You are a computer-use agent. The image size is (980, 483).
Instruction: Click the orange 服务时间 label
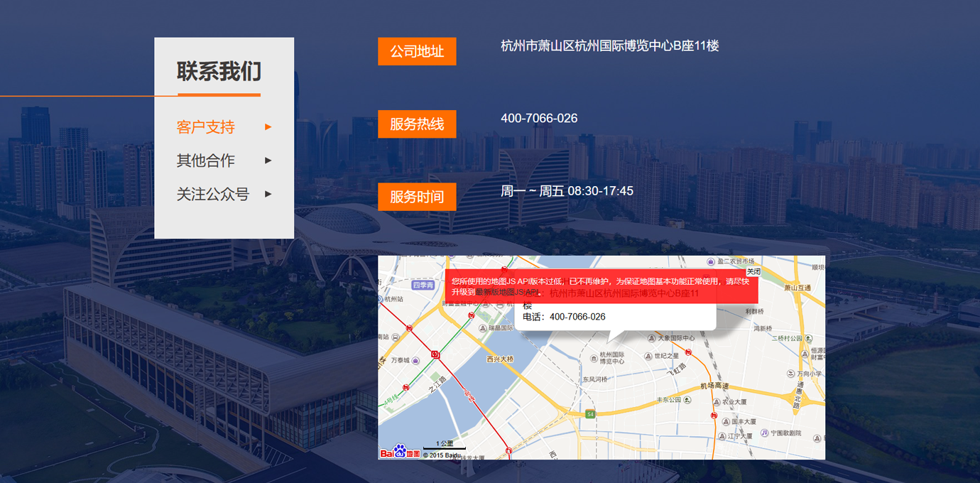pos(417,197)
